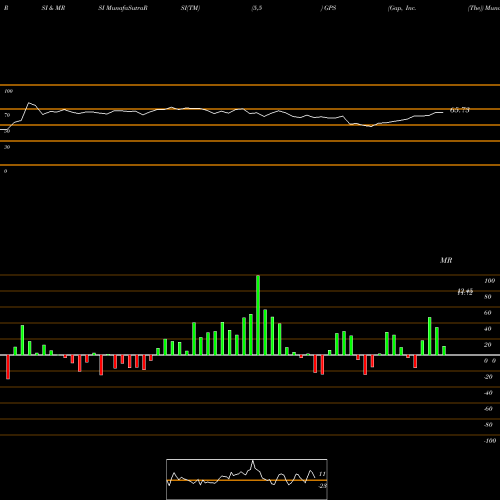The height and width of the screenshot is (500, 500).
Task: Open the mini overview chart thumbnail
Action: (247, 479)
